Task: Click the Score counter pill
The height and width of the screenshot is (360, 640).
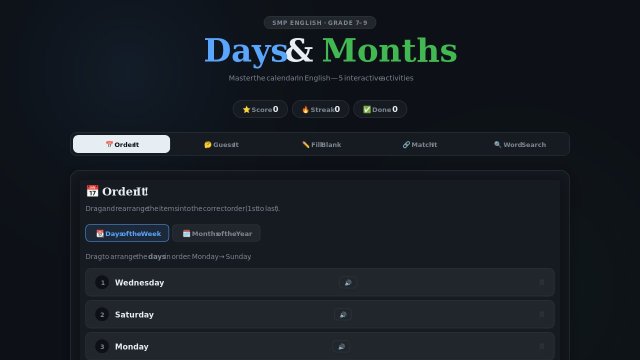Action: coord(260,109)
